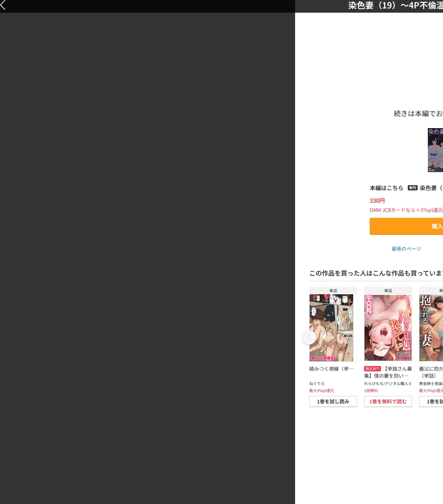Click the 1巻を無料で読む button

tap(388, 402)
